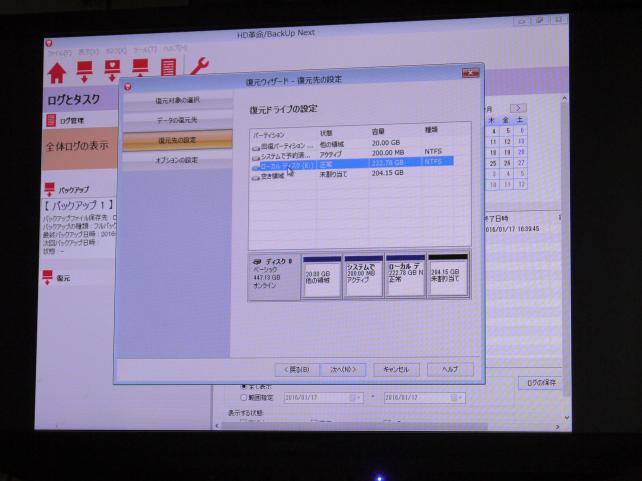Click the 2016/01/17 16:39:45 log timestamp
This screenshot has width=642, height=481.
pyautogui.click(x=512, y=229)
